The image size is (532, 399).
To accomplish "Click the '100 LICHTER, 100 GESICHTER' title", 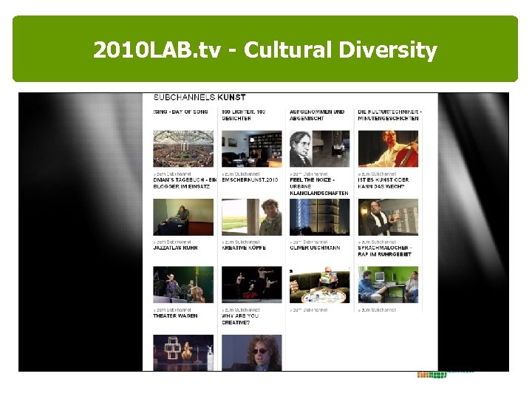I will click(x=244, y=115).
